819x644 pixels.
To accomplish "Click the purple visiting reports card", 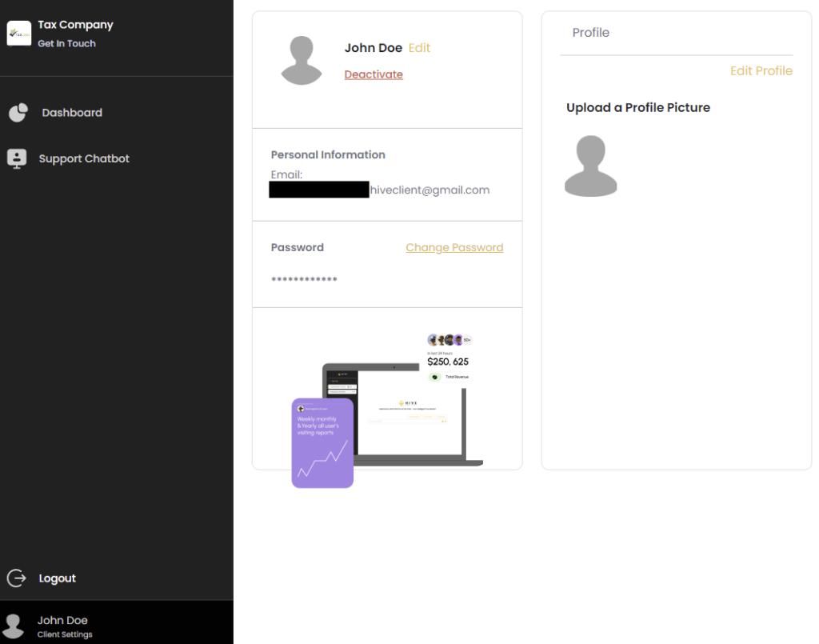I will [x=322, y=443].
